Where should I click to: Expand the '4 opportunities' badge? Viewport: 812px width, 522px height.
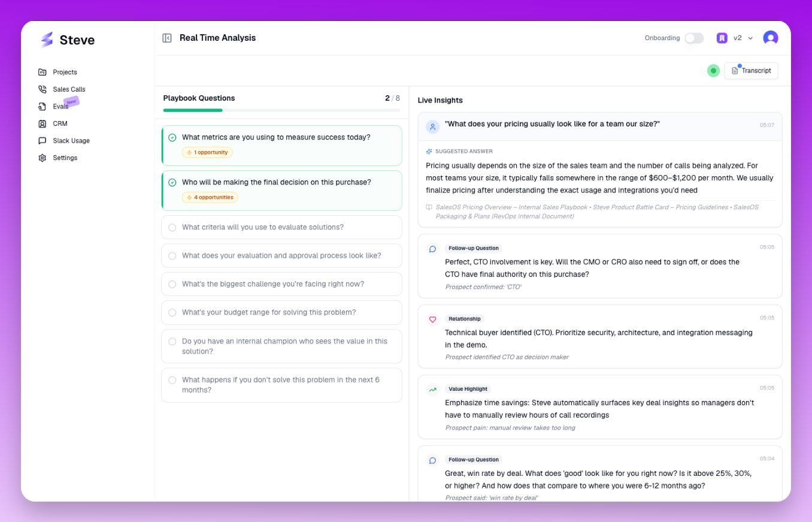210,197
